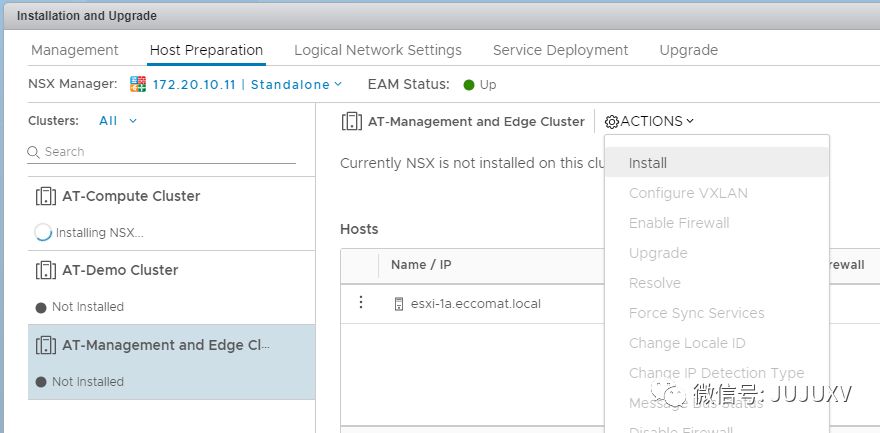Click the host icon beside esxi-1a.eccomat.local

point(399,304)
